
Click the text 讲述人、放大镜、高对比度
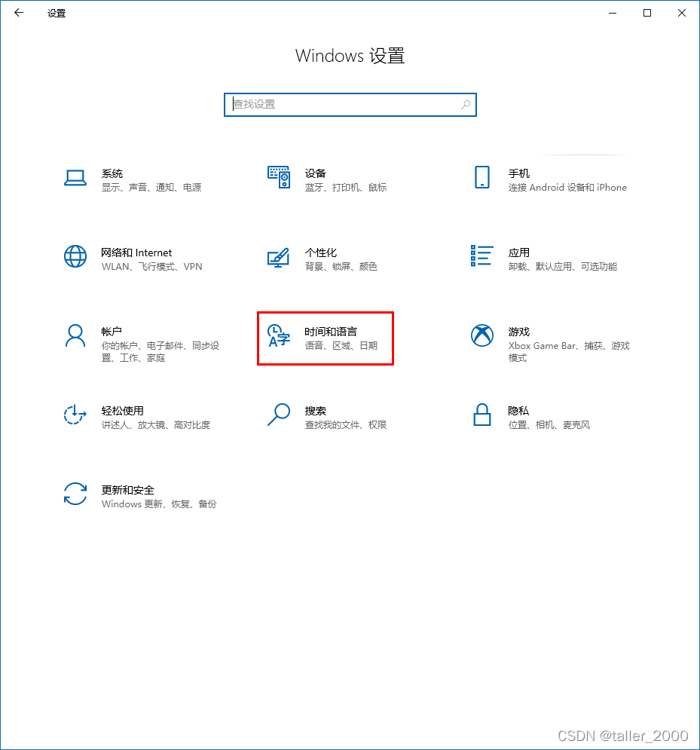tap(156, 424)
